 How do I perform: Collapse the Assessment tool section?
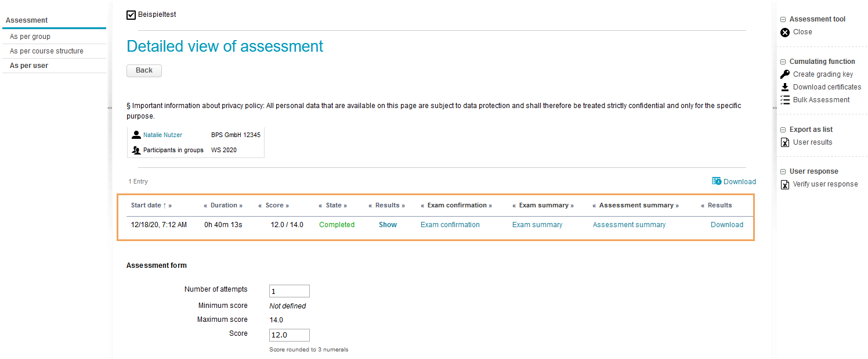coord(783,20)
